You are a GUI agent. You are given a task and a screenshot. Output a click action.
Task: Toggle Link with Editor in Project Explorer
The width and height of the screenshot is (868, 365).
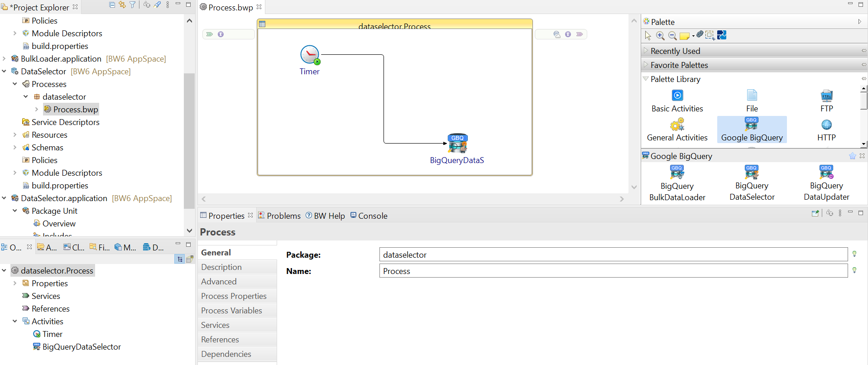[x=122, y=5]
